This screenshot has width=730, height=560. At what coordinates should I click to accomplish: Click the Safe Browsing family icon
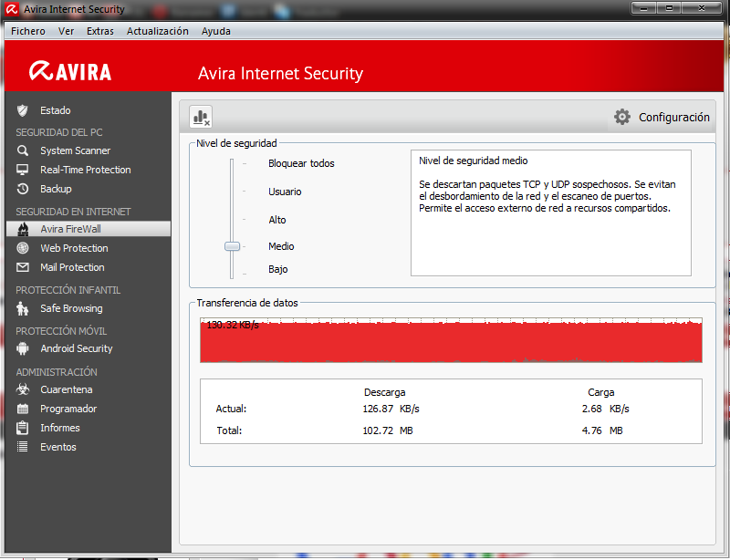click(22, 308)
